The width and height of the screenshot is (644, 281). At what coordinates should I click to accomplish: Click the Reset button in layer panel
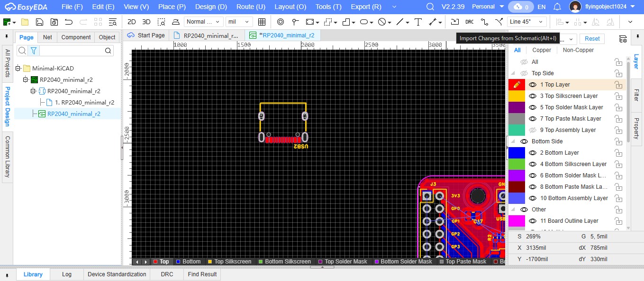pos(592,39)
